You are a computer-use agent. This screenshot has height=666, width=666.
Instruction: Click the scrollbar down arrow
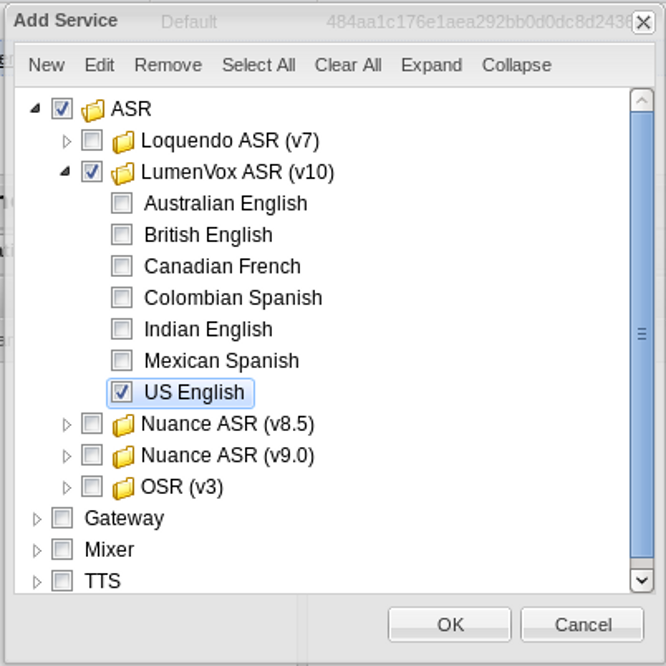pyautogui.click(x=642, y=580)
